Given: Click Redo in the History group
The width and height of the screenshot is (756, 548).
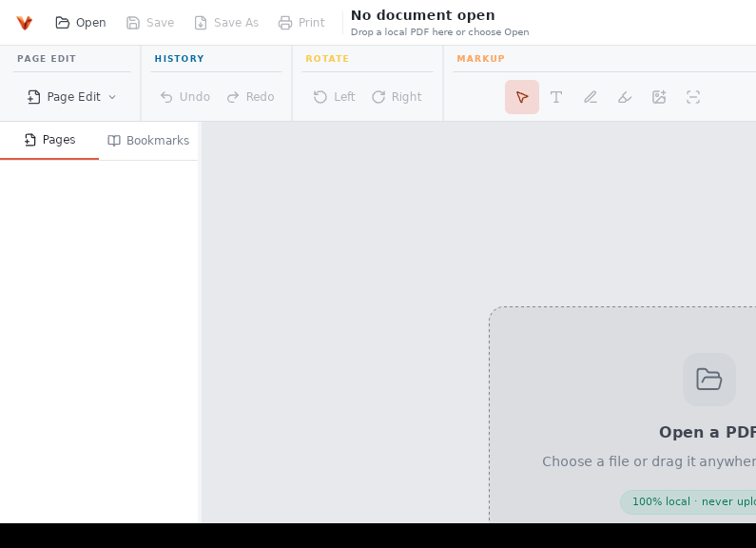Looking at the screenshot, I should coord(251,97).
